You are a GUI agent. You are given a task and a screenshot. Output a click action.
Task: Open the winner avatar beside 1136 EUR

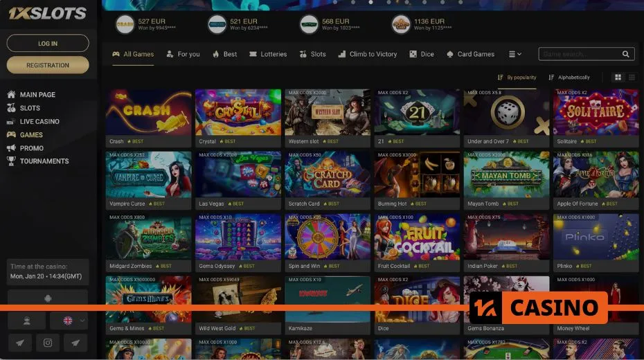(x=401, y=24)
